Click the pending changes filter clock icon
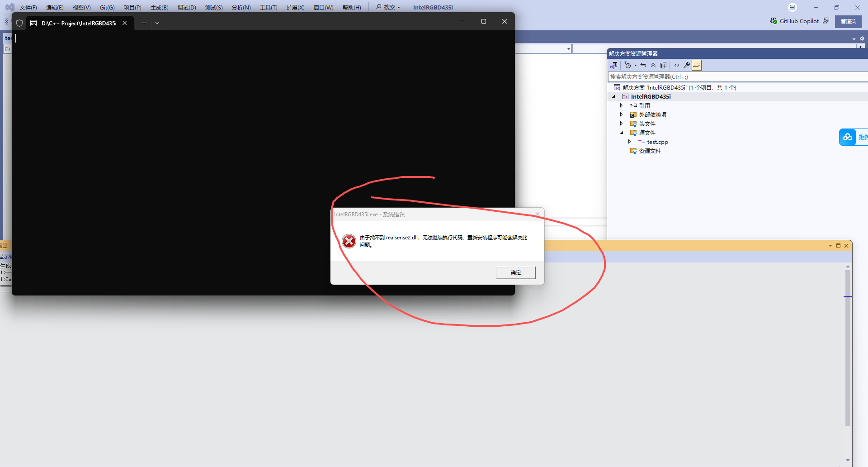The image size is (868, 467). tap(627, 65)
